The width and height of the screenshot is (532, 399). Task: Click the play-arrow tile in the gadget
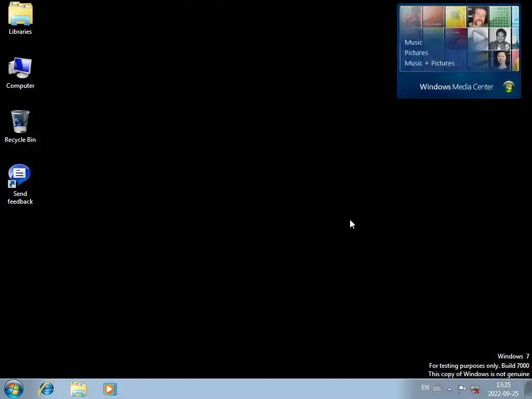[x=478, y=38]
